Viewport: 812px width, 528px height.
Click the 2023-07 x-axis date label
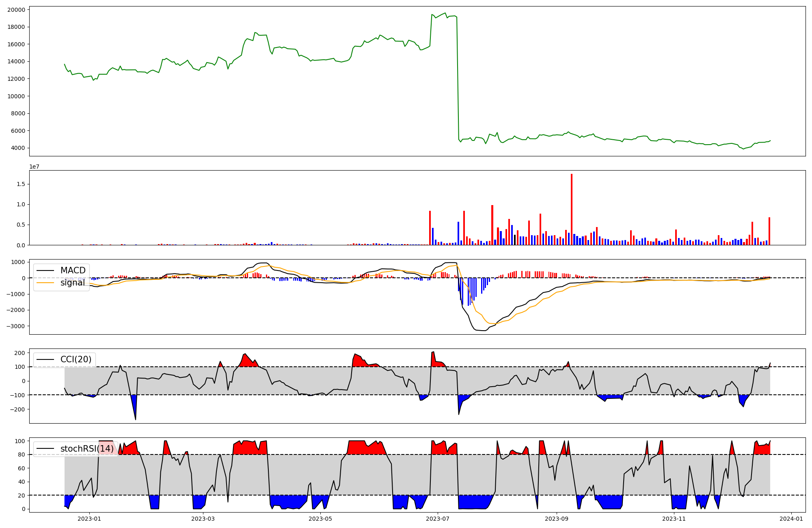click(x=438, y=519)
